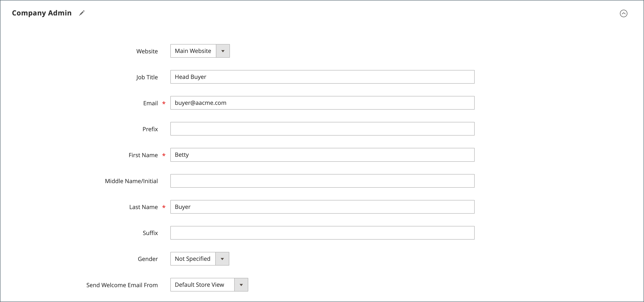Click the First Name field containing Betty
Image resolution: width=644 pixels, height=302 pixels.
[322, 155]
